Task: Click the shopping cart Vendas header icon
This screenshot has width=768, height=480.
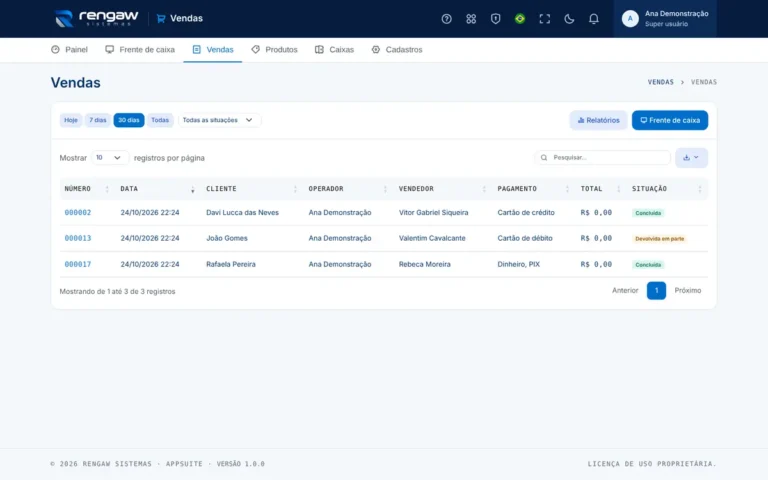Action: 161,19
